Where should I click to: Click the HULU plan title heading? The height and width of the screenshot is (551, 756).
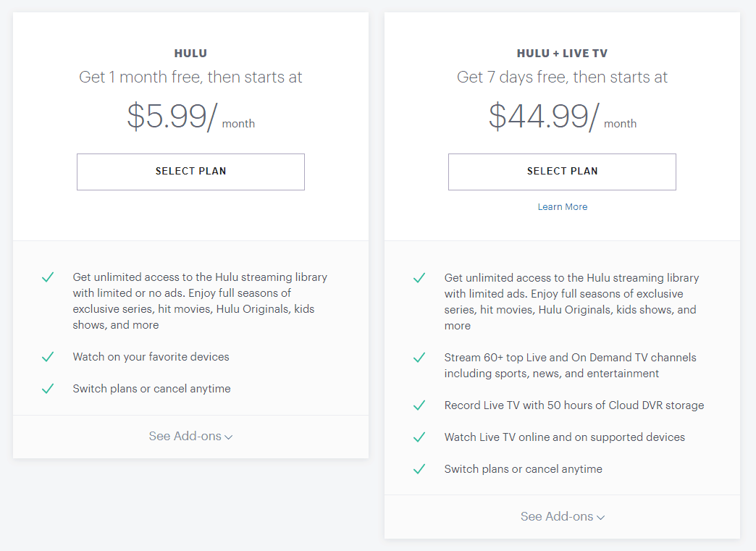point(190,54)
